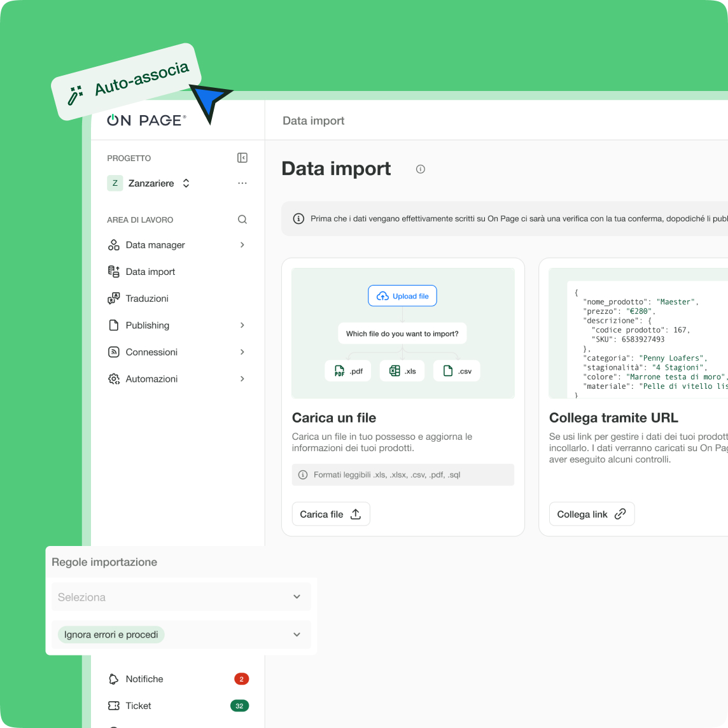
Task: Open the project three-dots options menu
Action: [x=242, y=183]
